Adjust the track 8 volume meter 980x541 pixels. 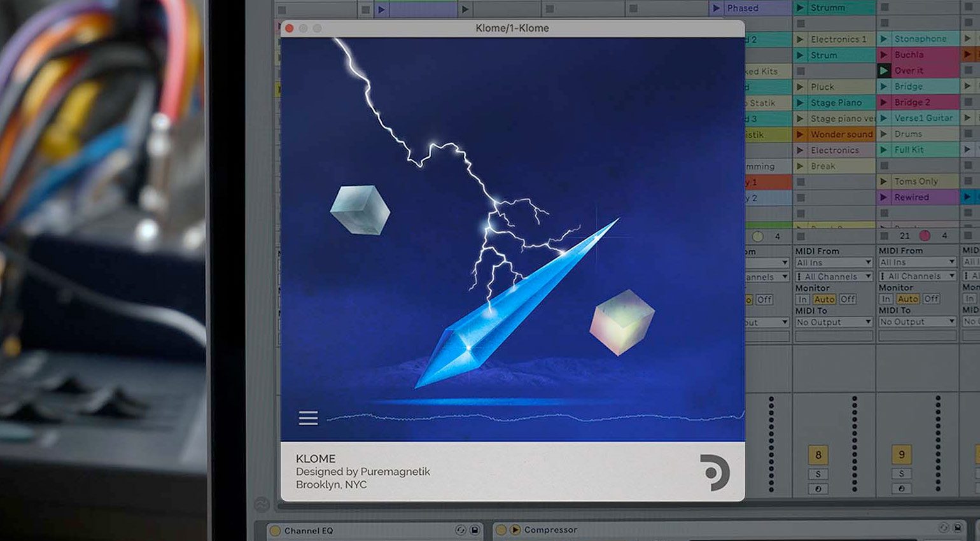(855, 444)
